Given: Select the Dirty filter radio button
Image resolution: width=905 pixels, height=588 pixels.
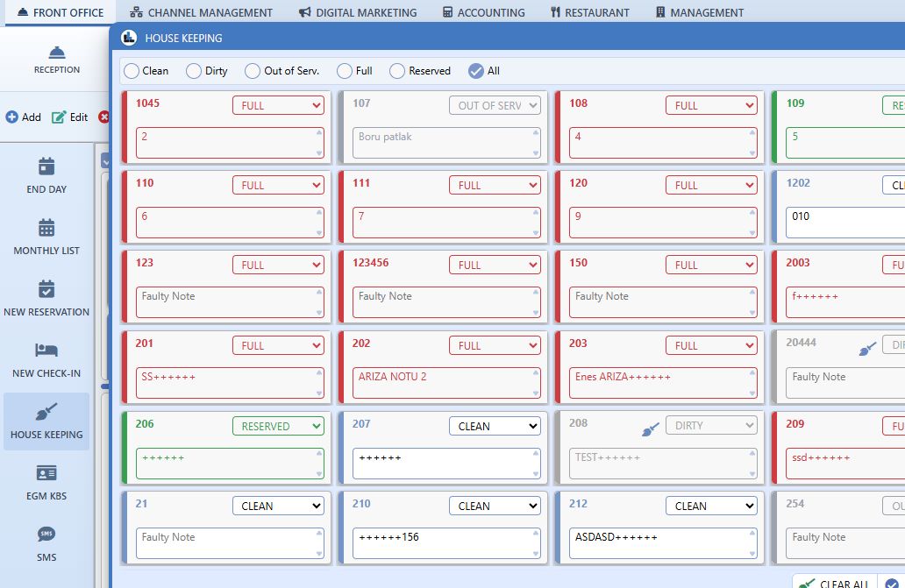Looking at the screenshot, I should pyautogui.click(x=194, y=71).
